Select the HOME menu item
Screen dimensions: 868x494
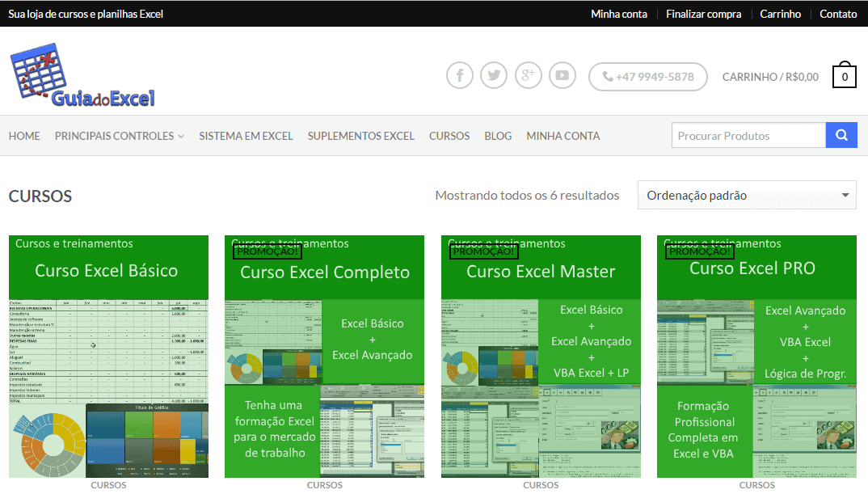point(23,136)
